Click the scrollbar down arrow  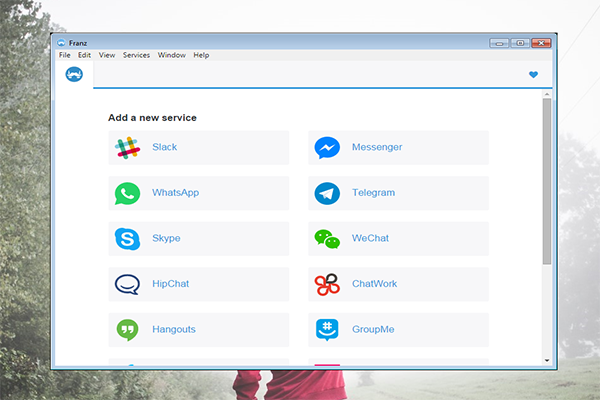click(547, 360)
